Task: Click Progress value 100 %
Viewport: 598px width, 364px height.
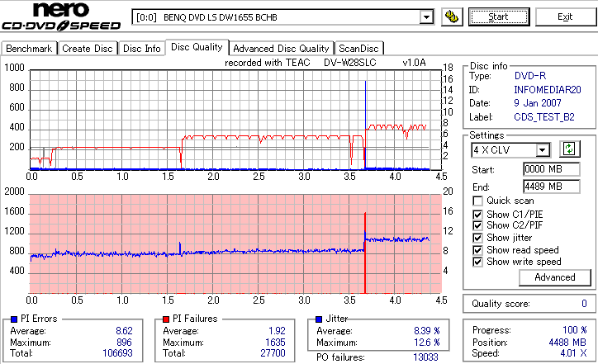Action: pos(575,330)
